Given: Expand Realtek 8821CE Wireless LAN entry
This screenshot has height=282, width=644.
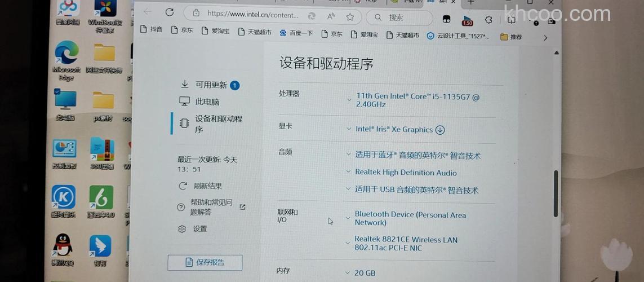Looking at the screenshot, I should [348, 243].
